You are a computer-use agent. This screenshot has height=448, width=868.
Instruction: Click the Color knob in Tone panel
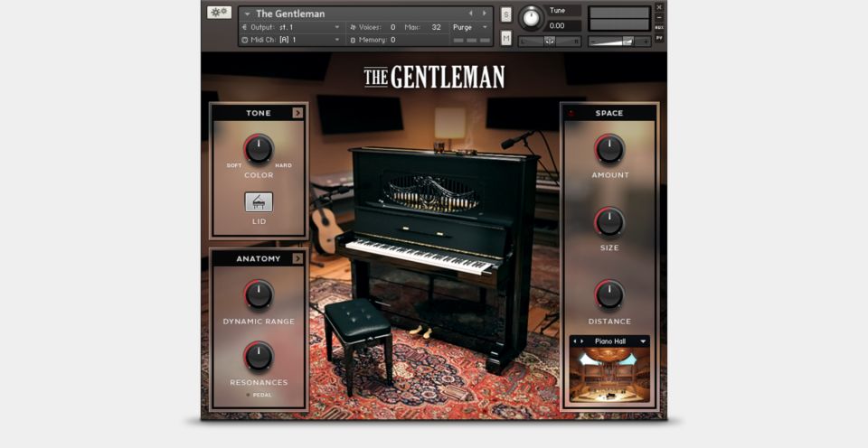(x=259, y=149)
